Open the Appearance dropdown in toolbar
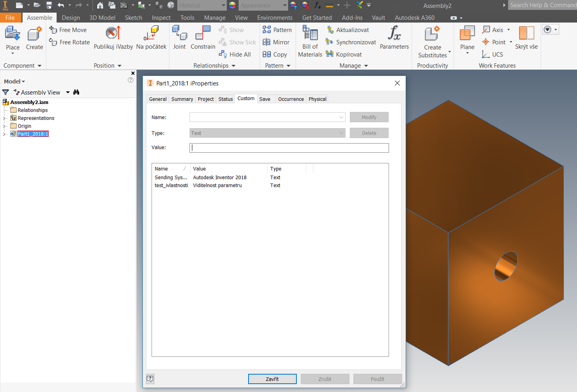 coord(285,5)
